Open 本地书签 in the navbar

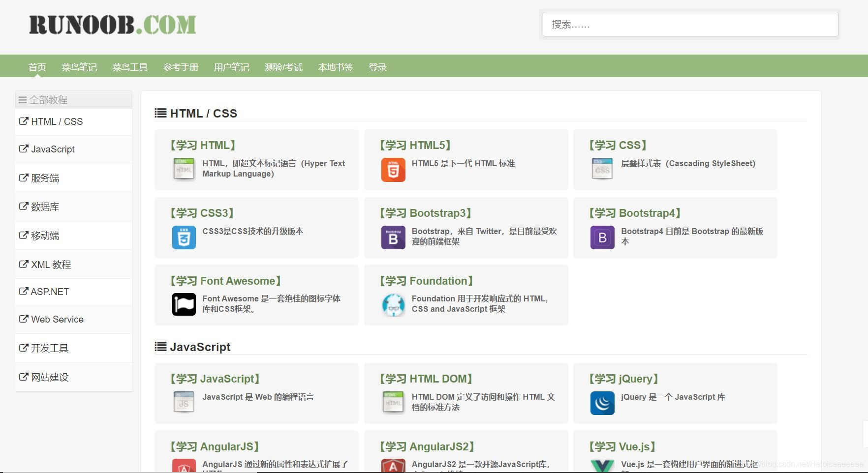coord(336,67)
